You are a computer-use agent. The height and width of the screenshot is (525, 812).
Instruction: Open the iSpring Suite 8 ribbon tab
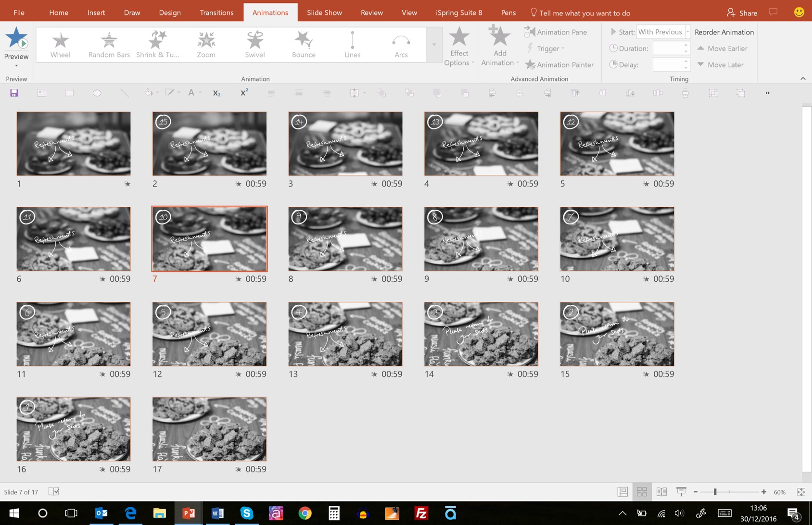click(x=458, y=12)
